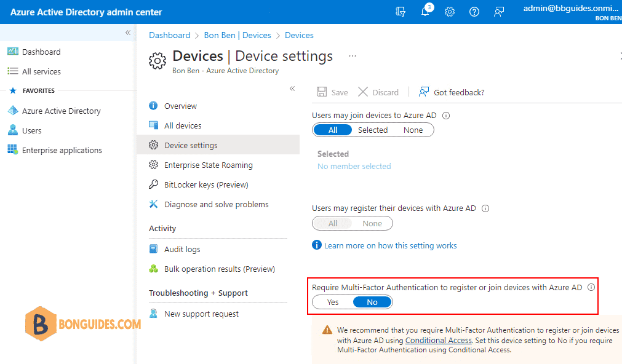The width and height of the screenshot is (622, 364).
Task: Click info icon beside Require Multi-Factor Authentication
Action: [591, 288]
